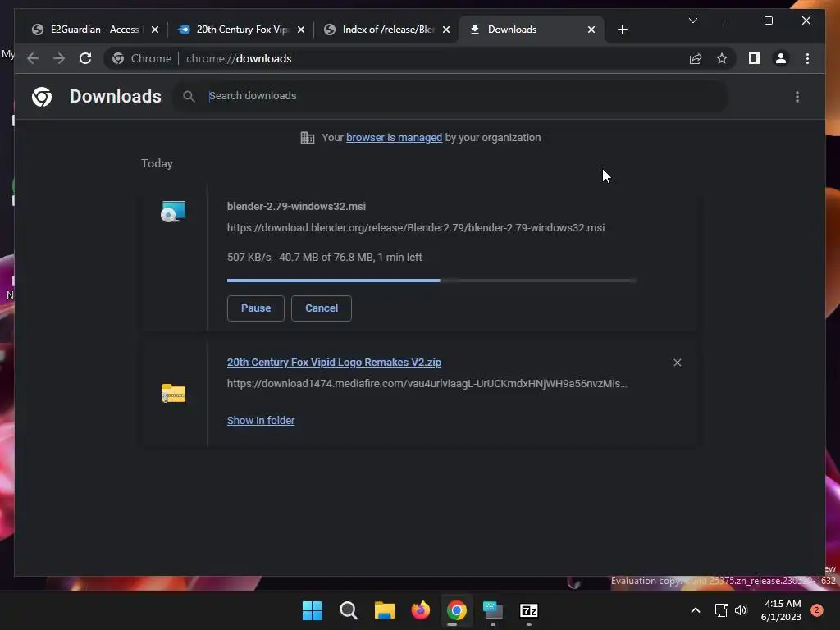Switch to the 20th Century Fox Vipid tab

click(x=241, y=30)
